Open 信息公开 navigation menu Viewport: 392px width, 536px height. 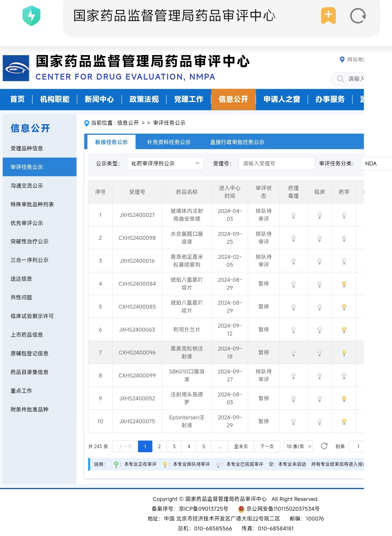(233, 99)
